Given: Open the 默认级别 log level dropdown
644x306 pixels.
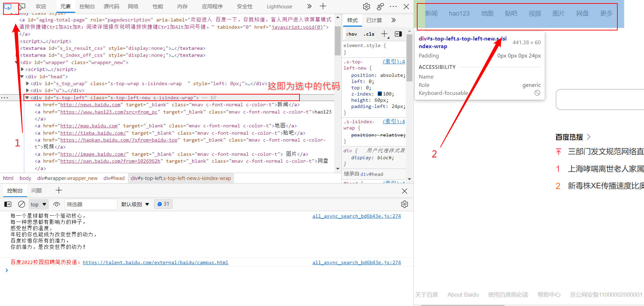Looking at the screenshot, I should pyautogui.click(x=135, y=204).
